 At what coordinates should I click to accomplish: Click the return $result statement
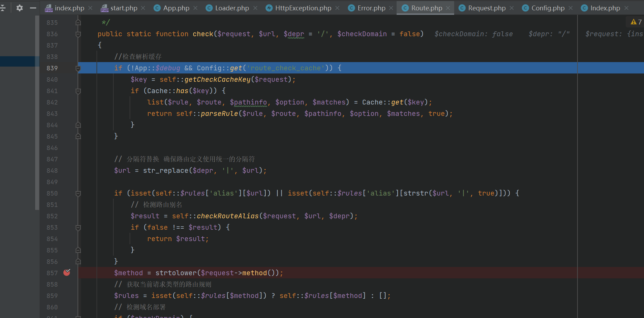pos(178,239)
